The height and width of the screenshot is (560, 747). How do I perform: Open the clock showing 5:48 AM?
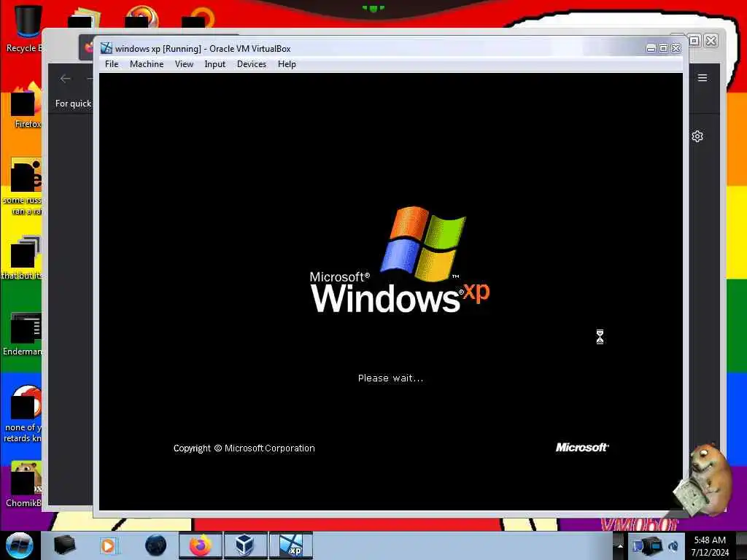pos(710,546)
